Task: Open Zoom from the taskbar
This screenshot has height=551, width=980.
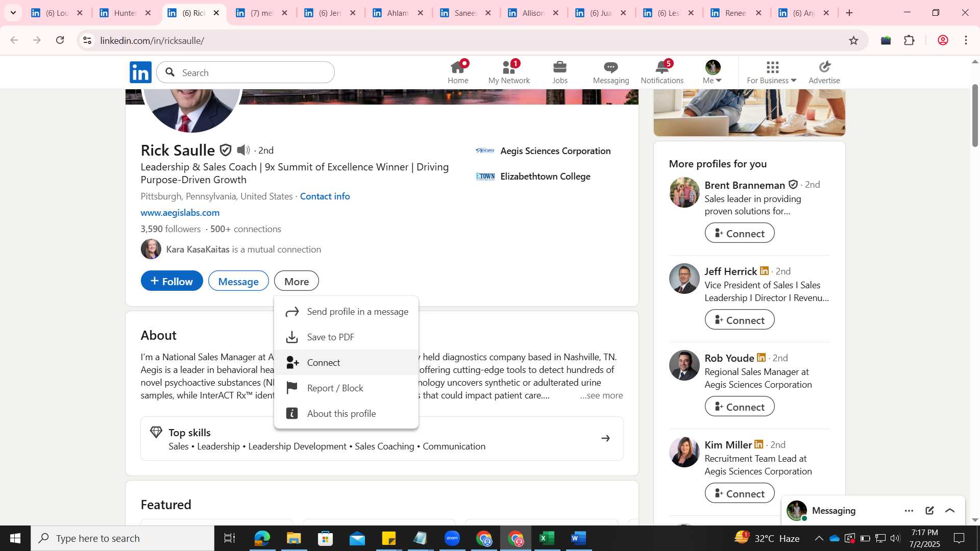Action: click(452, 538)
